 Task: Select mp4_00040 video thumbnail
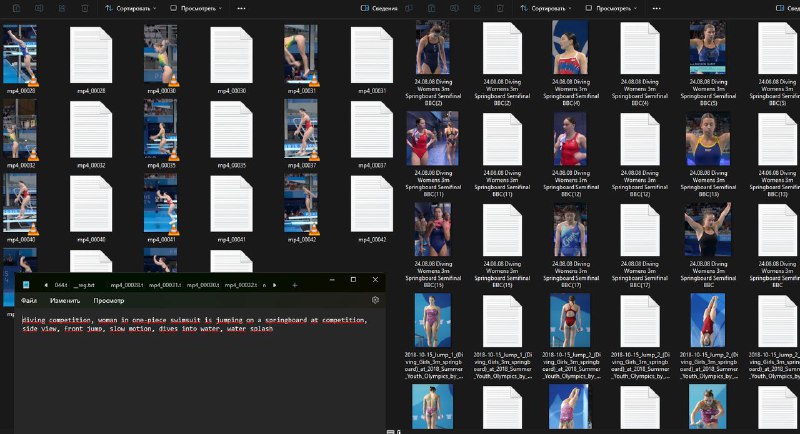point(20,203)
